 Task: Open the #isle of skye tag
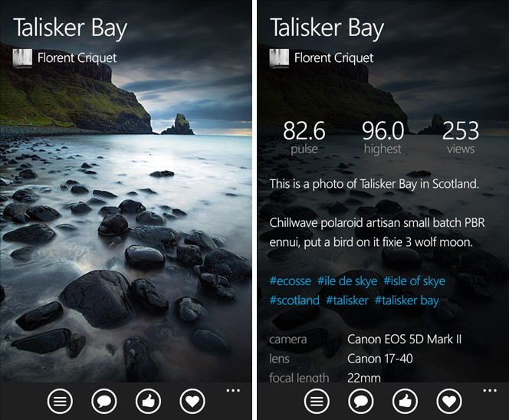tap(414, 281)
